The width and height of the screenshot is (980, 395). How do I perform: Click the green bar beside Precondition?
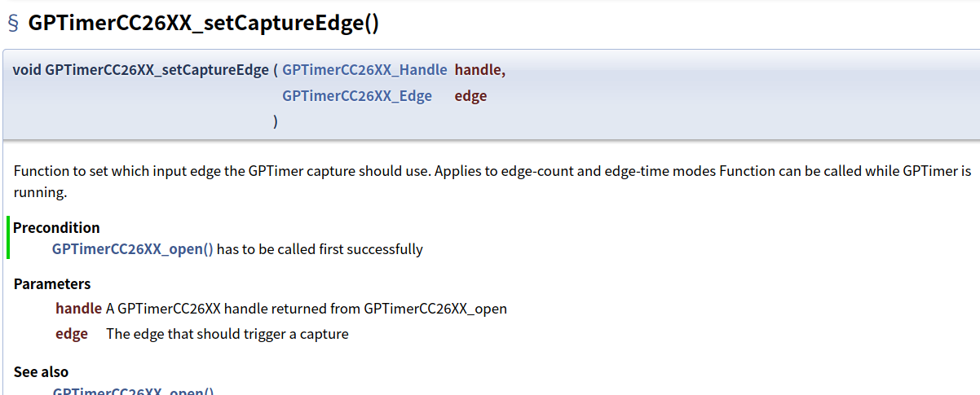[8, 238]
